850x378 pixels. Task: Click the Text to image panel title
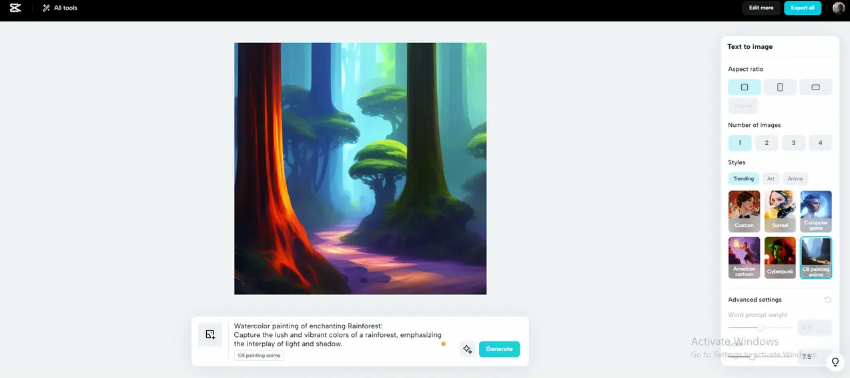[750, 47]
